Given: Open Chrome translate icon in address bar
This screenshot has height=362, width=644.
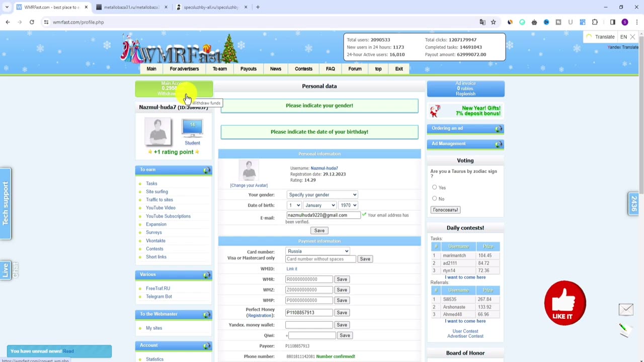Looking at the screenshot, I should point(482,22).
